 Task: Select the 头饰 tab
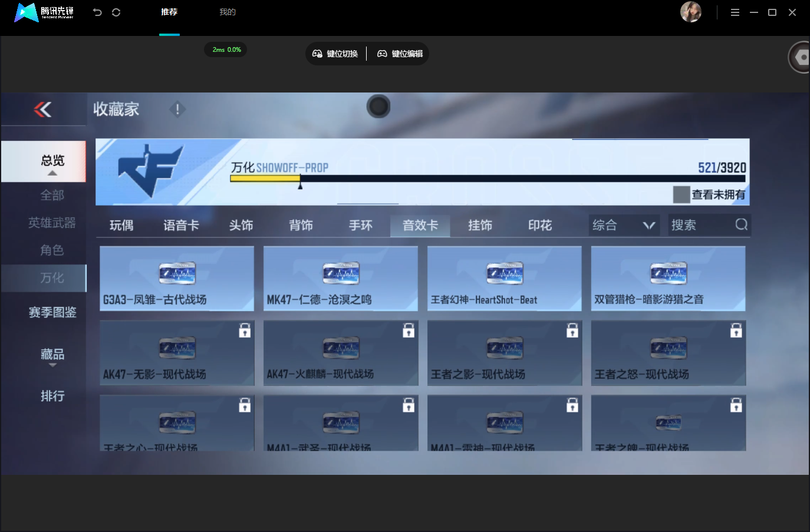[241, 225]
